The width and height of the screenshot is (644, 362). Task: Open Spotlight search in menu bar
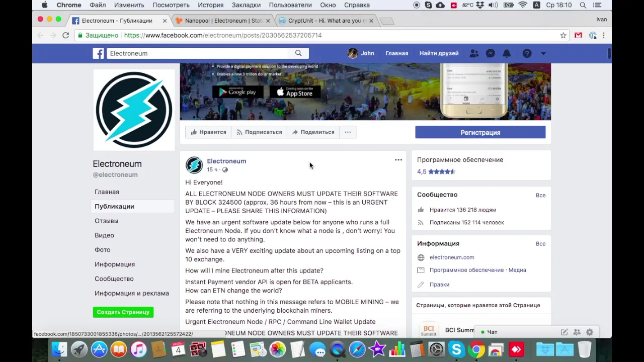coord(583,5)
